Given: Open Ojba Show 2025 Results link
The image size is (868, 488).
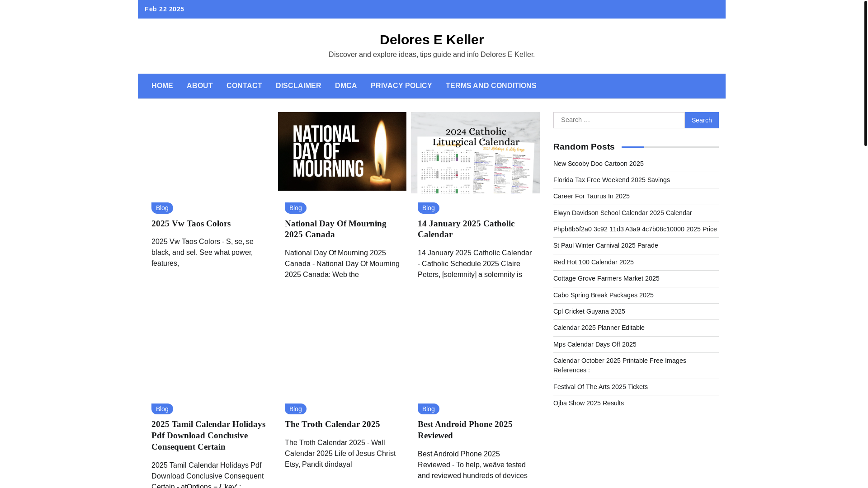Looking at the screenshot, I should point(588,403).
